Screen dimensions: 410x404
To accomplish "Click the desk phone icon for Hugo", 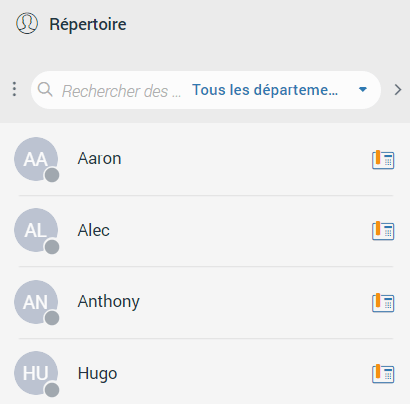I will (383, 374).
